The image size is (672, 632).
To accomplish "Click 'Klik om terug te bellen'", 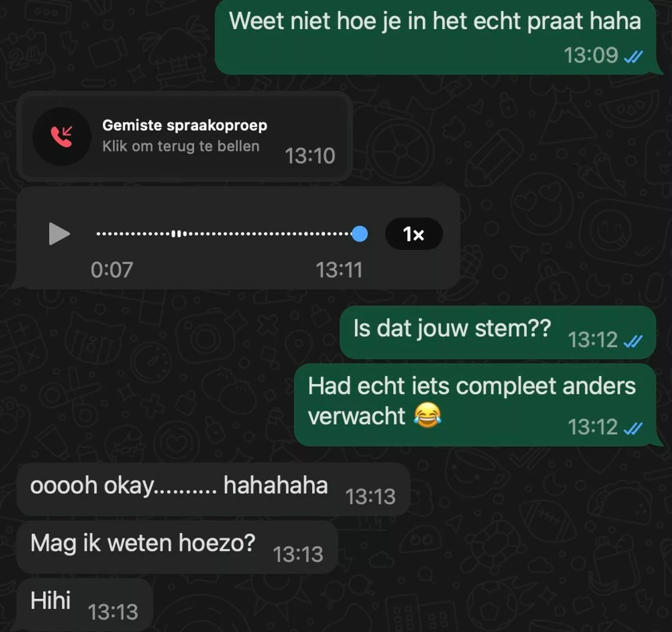I will tap(181, 146).
